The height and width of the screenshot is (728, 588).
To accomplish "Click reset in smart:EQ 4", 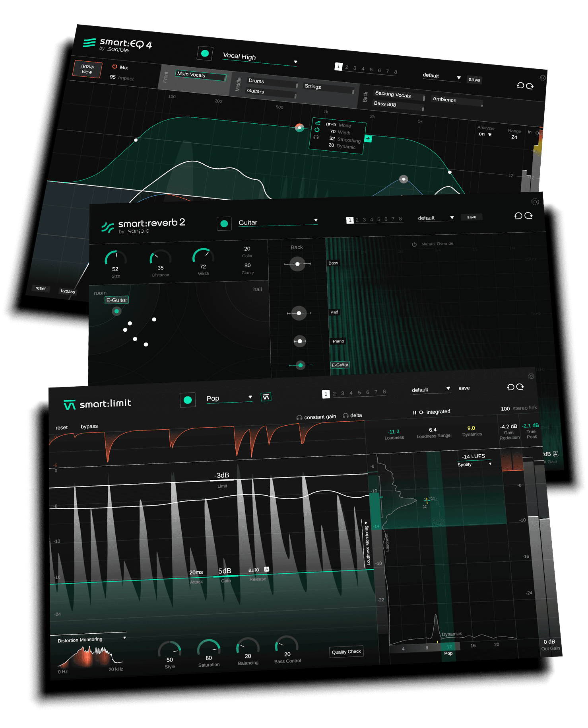I will (x=41, y=288).
